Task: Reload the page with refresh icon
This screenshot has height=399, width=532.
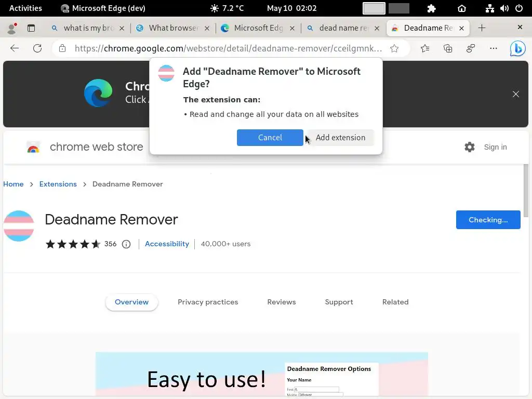Action: pos(37,48)
